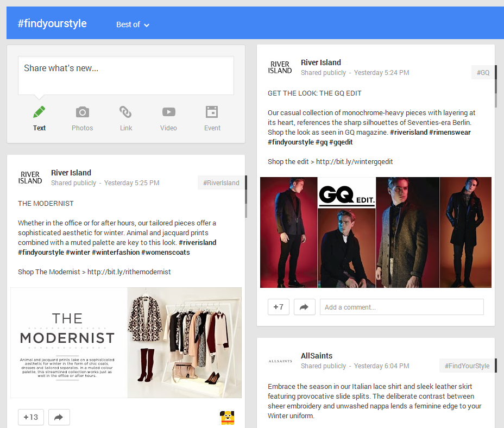This screenshot has width=504, height=428.
Task: Open the #winterfashion hashtag
Action: [x=116, y=253]
